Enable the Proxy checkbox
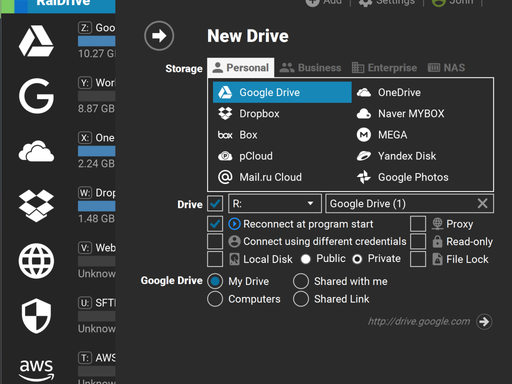This screenshot has height=384, width=512. click(418, 224)
